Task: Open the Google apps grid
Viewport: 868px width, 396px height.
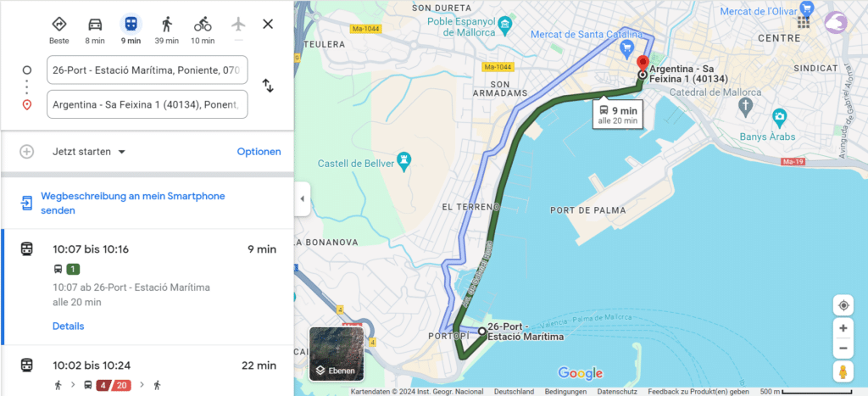Action: click(x=804, y=22)
